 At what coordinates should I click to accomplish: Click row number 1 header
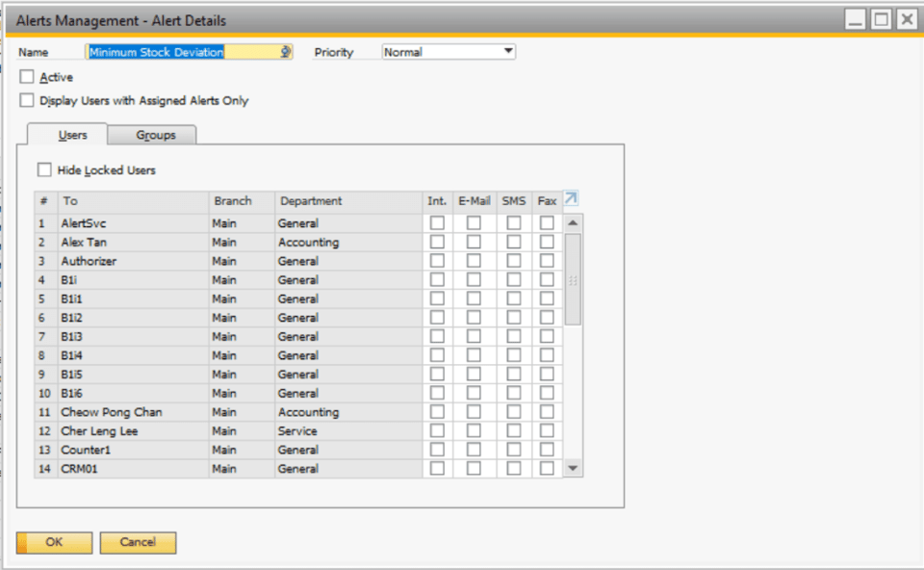[x=46, y=223]
